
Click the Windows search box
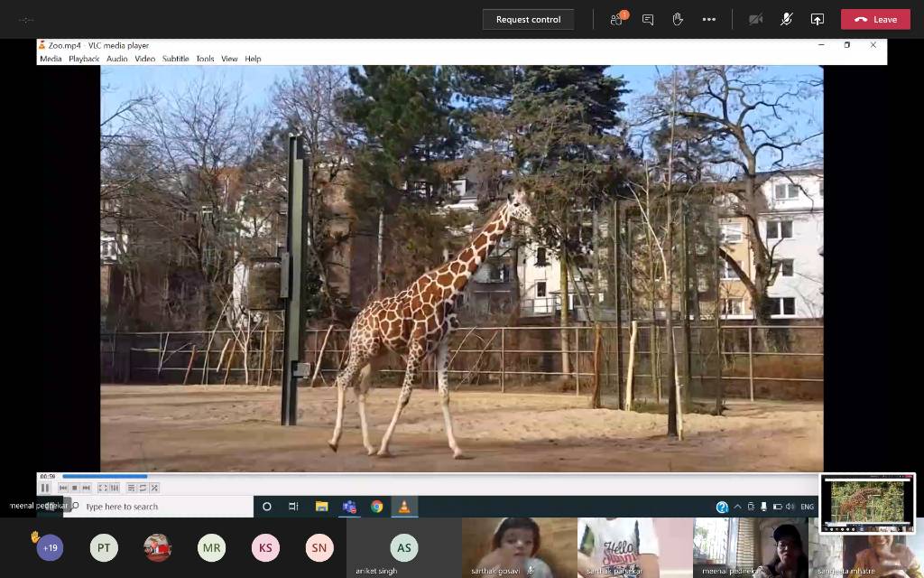(x=159, y=507)
